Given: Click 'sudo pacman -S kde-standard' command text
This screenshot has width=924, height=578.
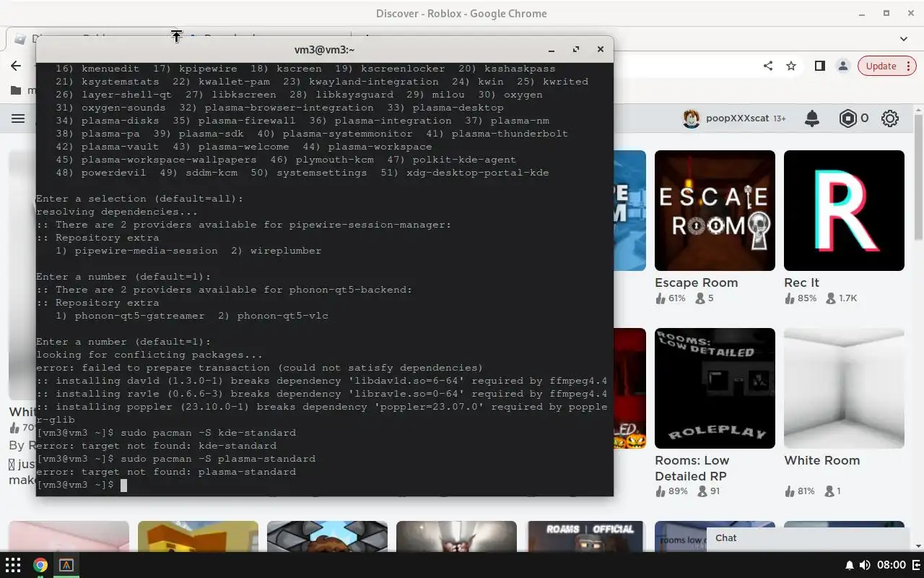Looking at the screenshot, I should pos(208,433).
